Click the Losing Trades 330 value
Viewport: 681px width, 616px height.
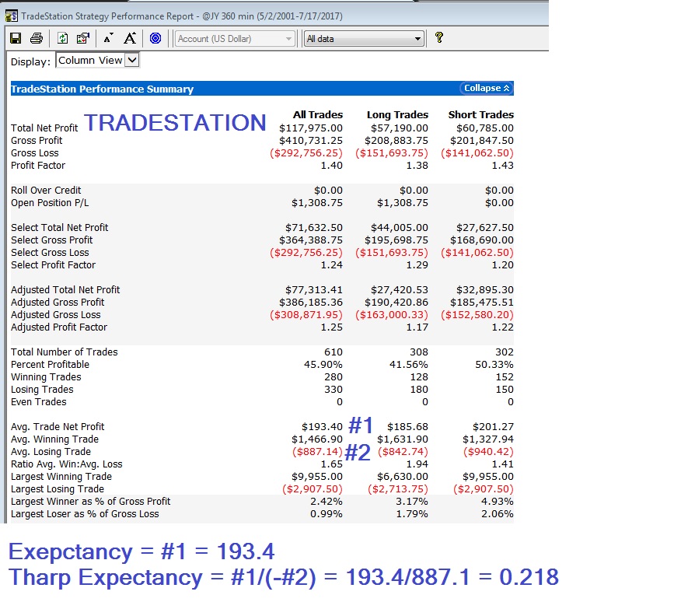[334, 390]
